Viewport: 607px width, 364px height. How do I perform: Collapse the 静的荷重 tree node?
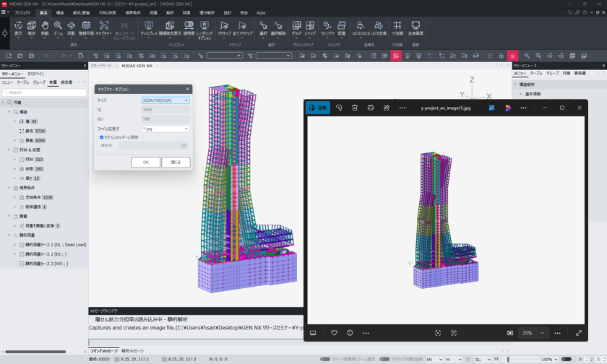tap(9, 235)
